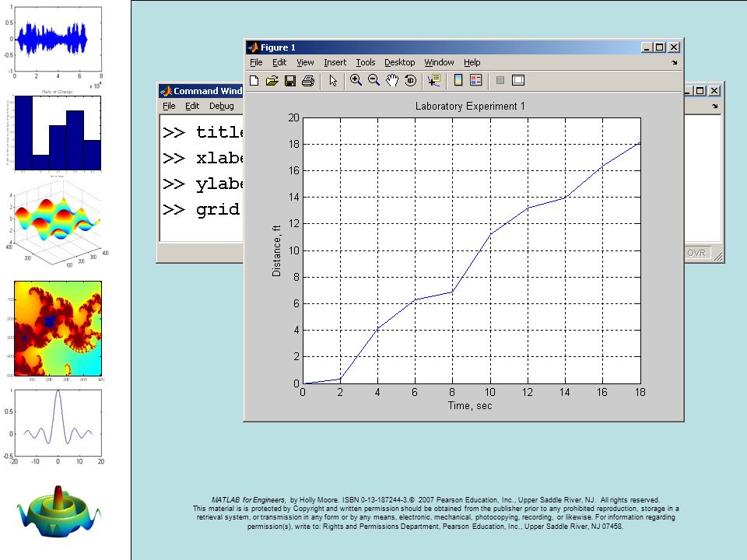Maximize the Figure 1 window
Image resolution: width=747 pixels, height=560 pixels.
[x=659, y=47]
